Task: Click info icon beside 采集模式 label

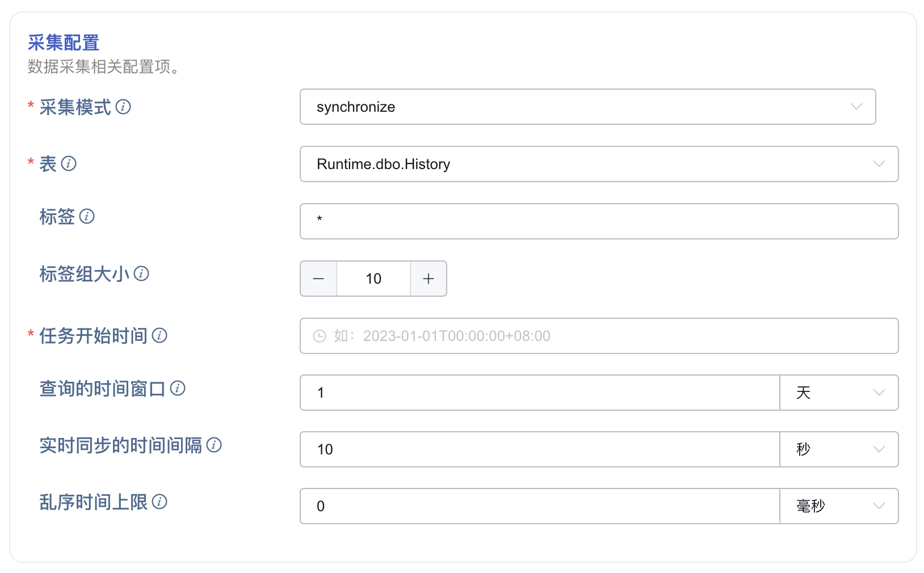Action: pyautogui.click(x=123, y=107)
